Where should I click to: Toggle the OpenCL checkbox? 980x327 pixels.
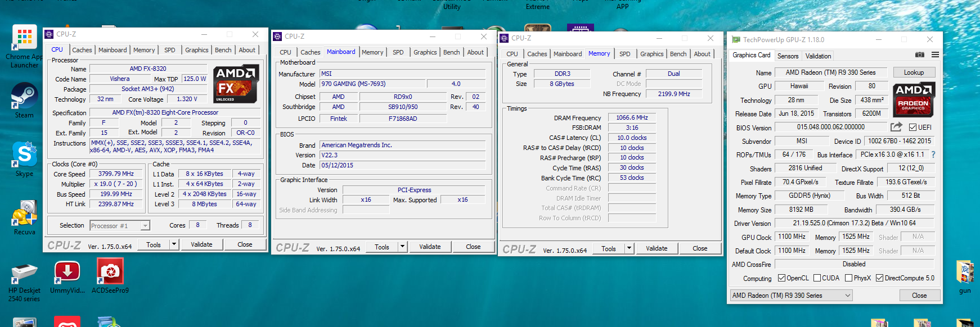[x=781, y=278]
